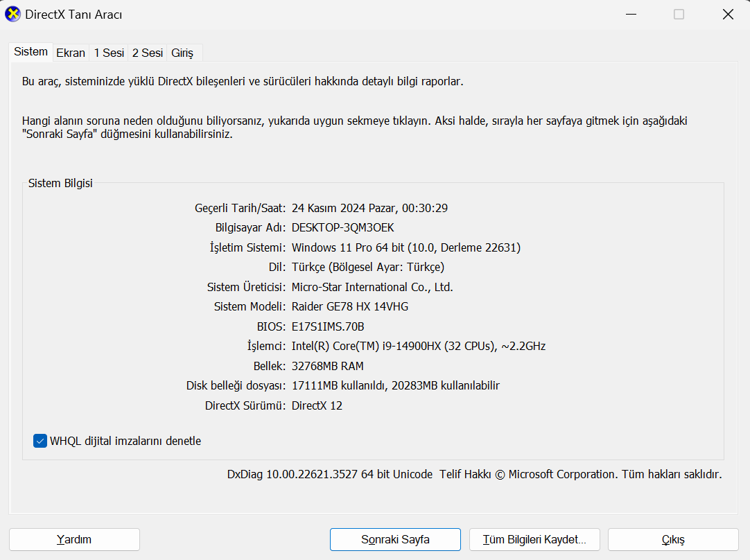Click the DxDiag 10.00.22621.3527 version text
This screenshot has height=560, width=750.
(x=329, y=474)
